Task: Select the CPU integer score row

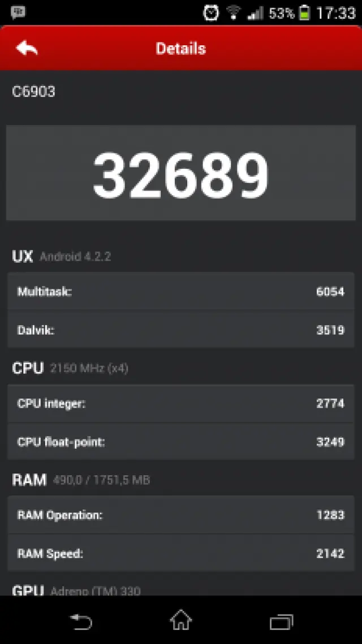Action: click(x=181, y=403)
